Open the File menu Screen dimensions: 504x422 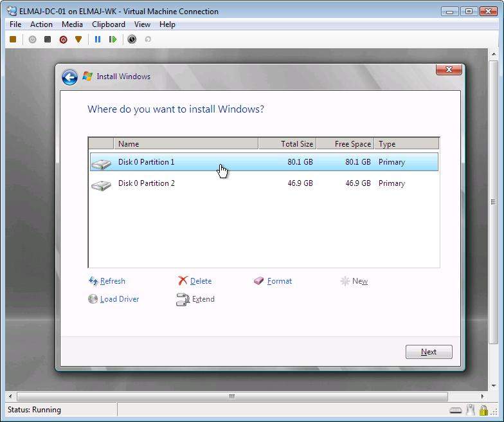(15, 24)
